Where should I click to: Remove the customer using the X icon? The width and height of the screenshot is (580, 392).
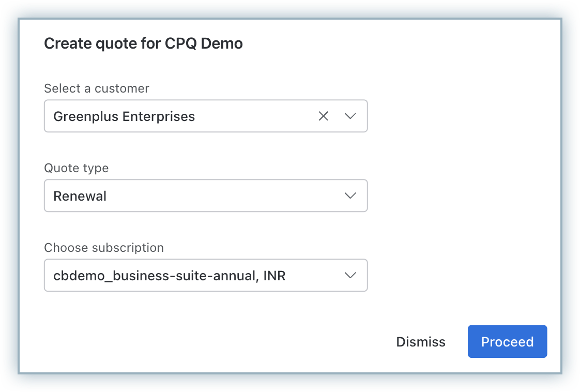coord(323,116)
